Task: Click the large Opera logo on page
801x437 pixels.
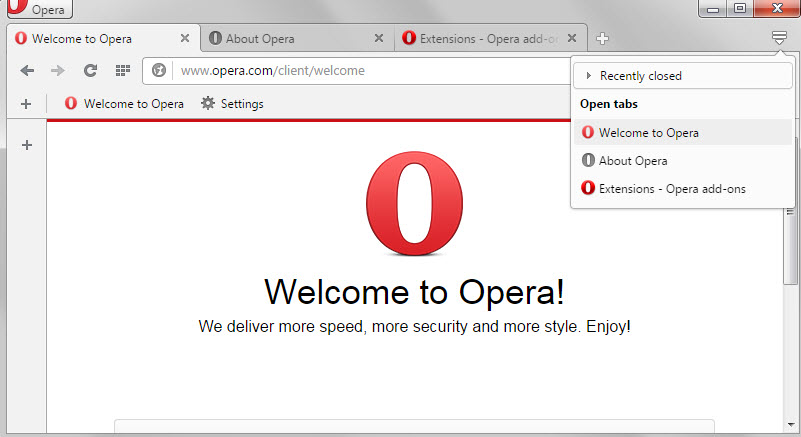Action: (x=414, y=203)
